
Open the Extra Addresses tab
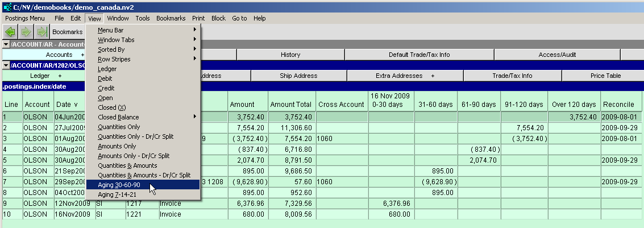coord(405,76)
